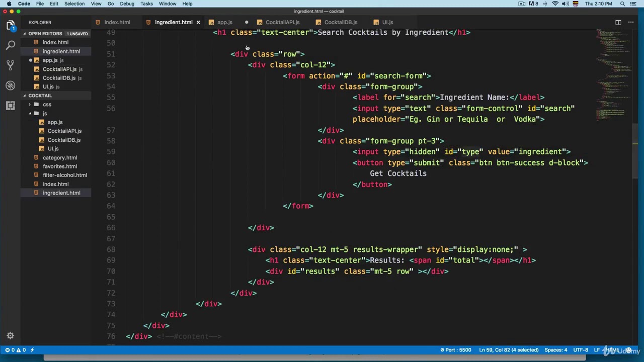
Task: Change file encoding via UTF-8
Action: point(580,350)
